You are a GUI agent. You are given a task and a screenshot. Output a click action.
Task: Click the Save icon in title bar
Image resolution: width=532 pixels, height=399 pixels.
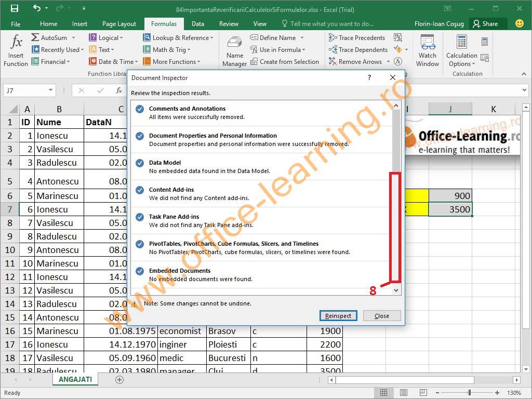(15, 8)
